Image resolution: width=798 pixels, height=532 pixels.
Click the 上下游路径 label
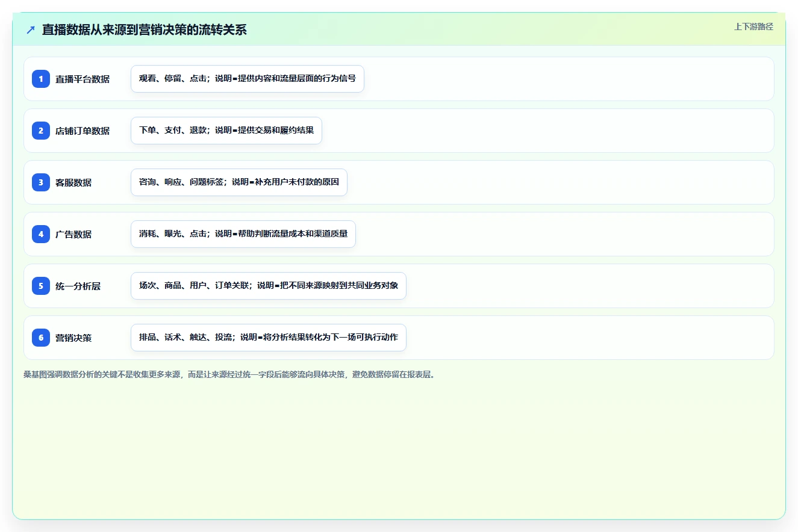(x=753, y=26)
